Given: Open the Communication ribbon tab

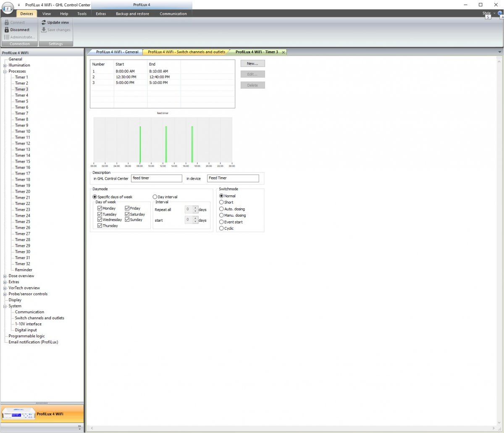Looking at the screenshot, I should [x=173, y=13].
